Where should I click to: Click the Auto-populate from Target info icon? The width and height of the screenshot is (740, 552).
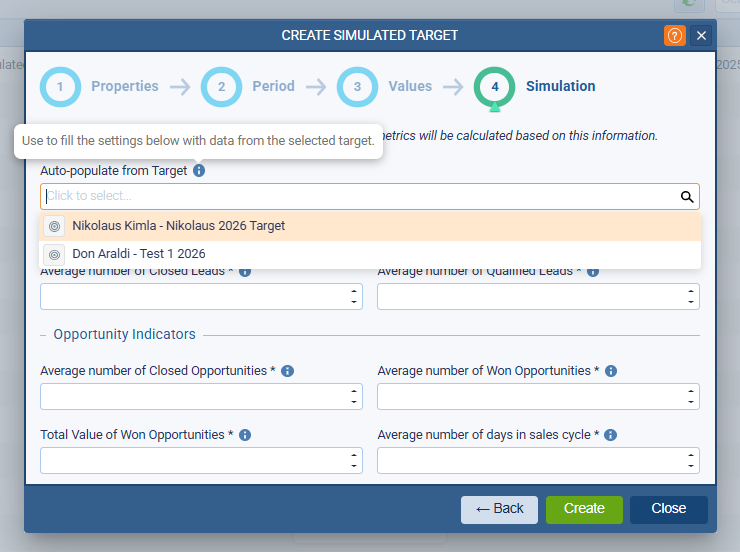(x=199, y=171)
